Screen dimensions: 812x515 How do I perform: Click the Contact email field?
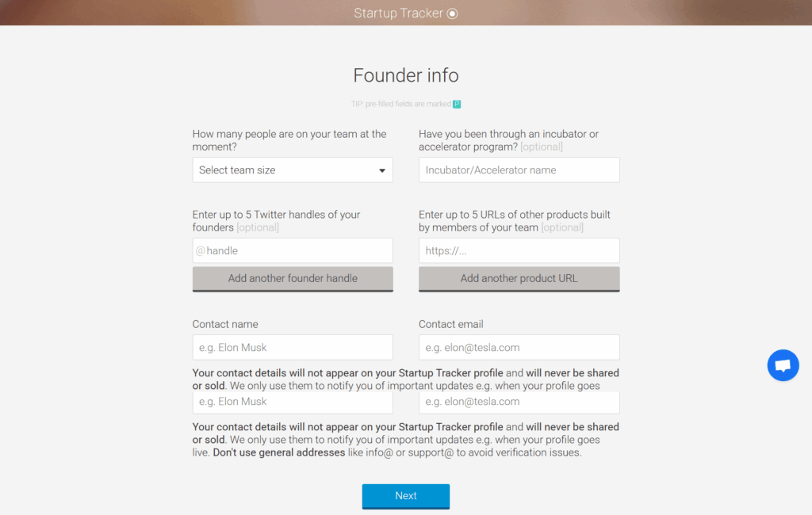519,347
